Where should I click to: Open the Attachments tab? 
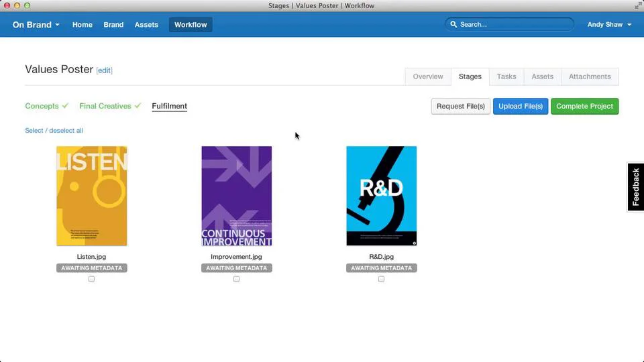[x=590, y=76]
